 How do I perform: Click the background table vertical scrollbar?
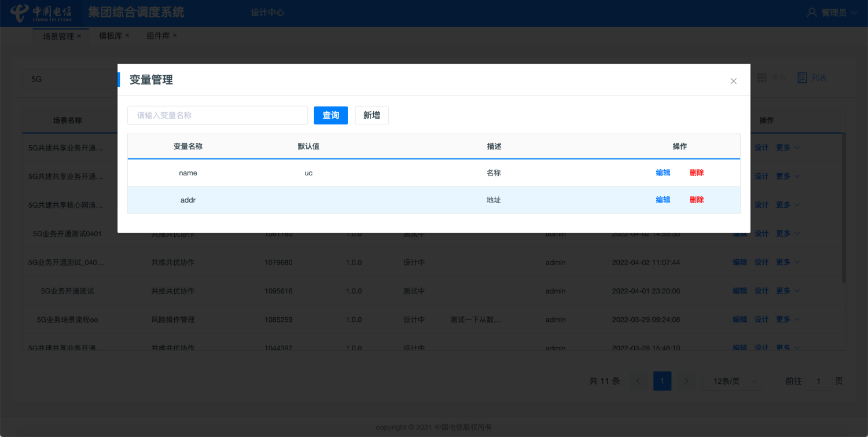[x=844, y=208]
